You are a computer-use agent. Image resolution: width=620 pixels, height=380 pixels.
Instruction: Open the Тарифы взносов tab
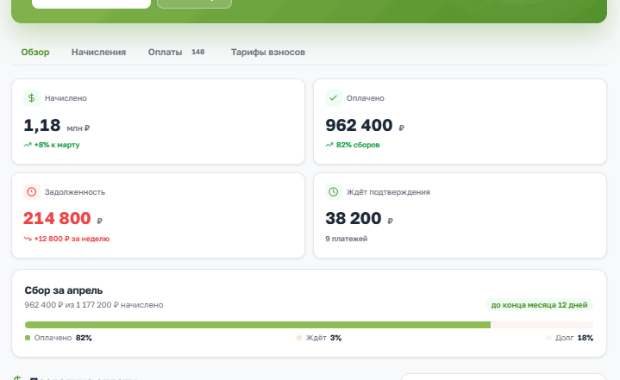coord(268,52)
